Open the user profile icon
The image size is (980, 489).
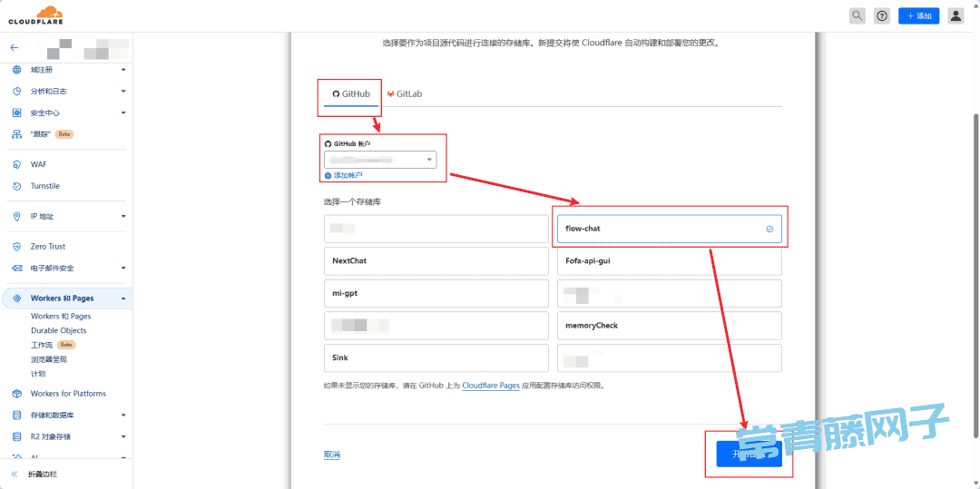pyautogui.click(x=955, y=16)
